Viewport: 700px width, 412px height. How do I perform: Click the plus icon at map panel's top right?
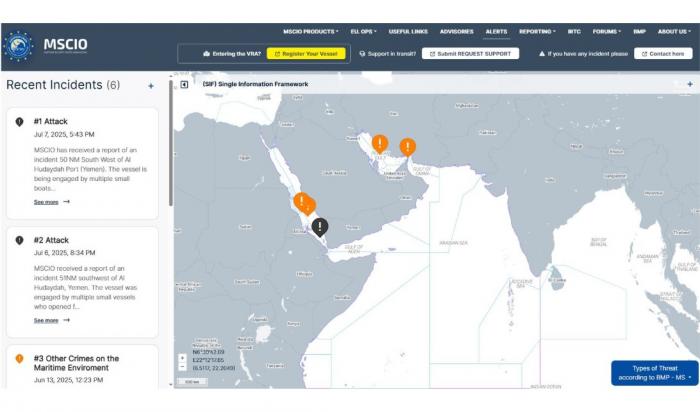click(x=690, y=84)
